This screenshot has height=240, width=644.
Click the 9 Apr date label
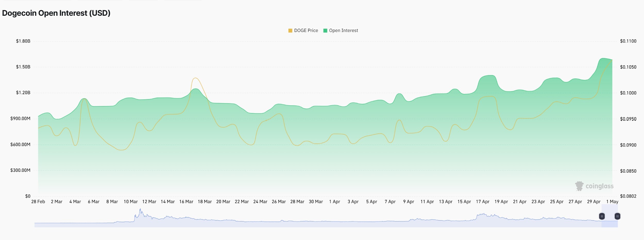409,202
